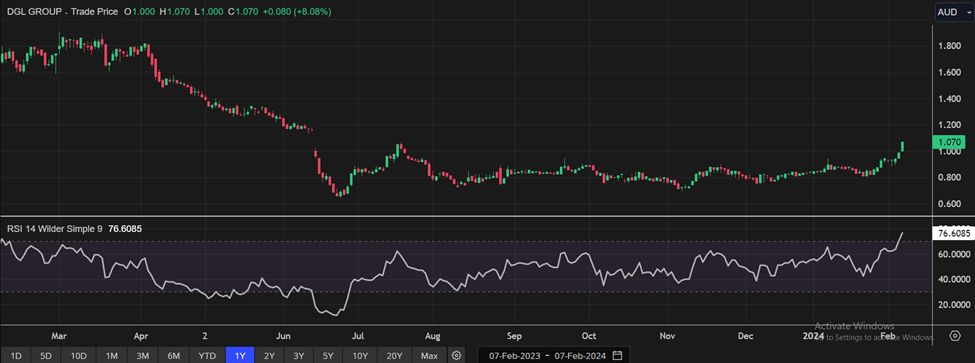Select the 5D time range
975x363 pixels.
click(46, 356)
